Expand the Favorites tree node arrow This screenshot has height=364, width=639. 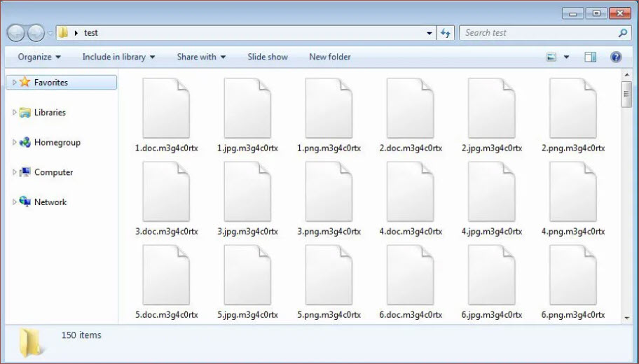click(x=15, y=83)
